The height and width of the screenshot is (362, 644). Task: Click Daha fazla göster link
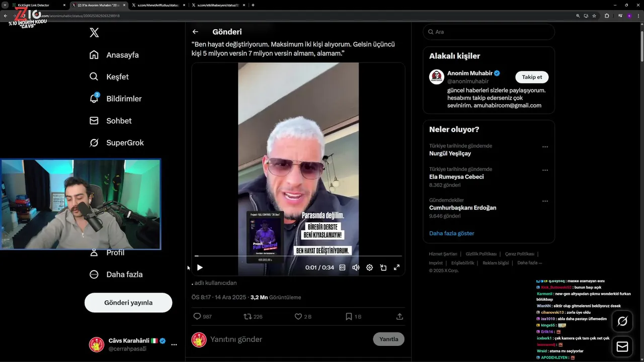point(451,233)
